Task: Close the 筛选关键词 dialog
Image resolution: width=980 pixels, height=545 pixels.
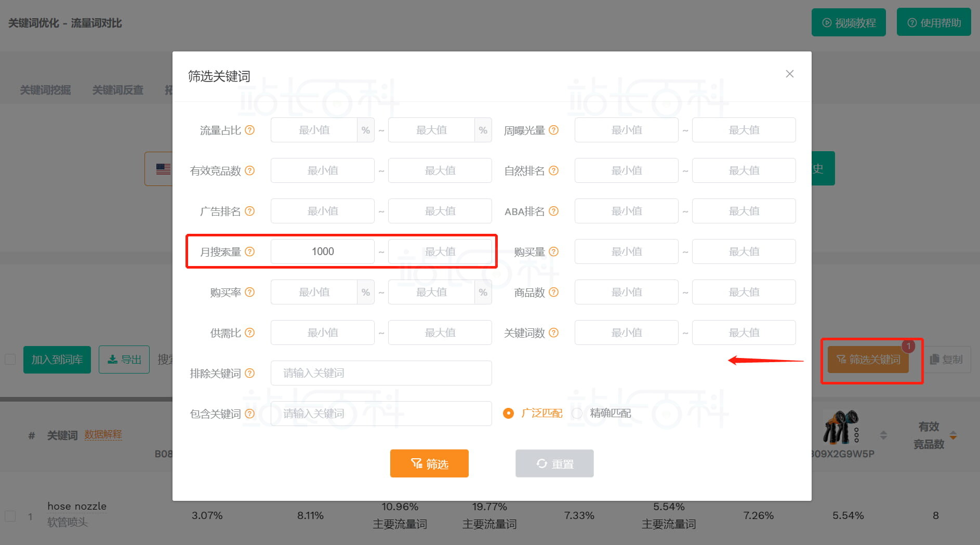Action: [790, 74]
